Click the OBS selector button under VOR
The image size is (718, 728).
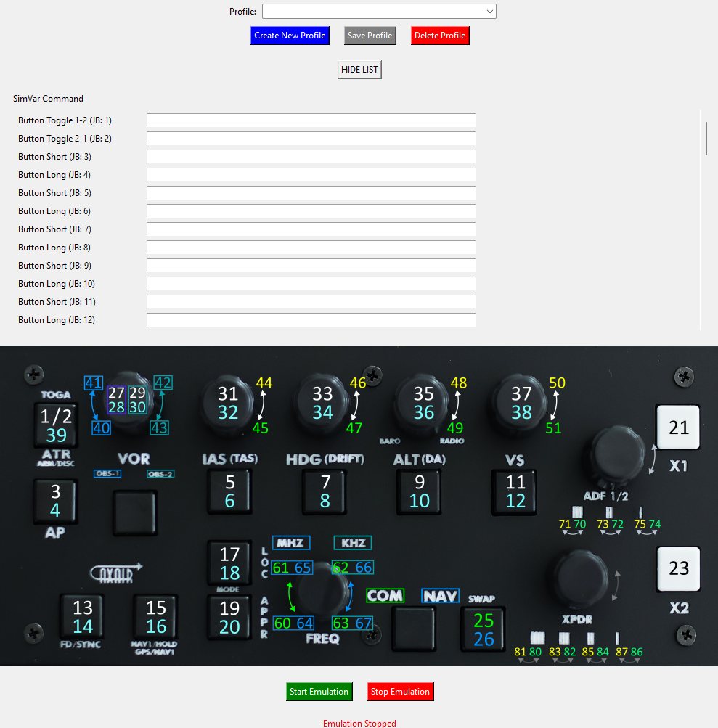coord(135,513)
